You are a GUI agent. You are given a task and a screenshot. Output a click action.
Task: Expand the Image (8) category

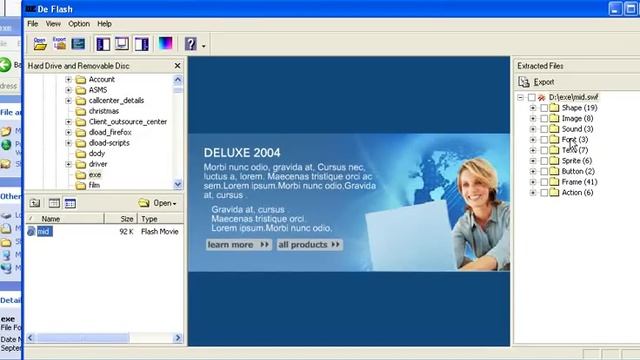coord(533,118)
